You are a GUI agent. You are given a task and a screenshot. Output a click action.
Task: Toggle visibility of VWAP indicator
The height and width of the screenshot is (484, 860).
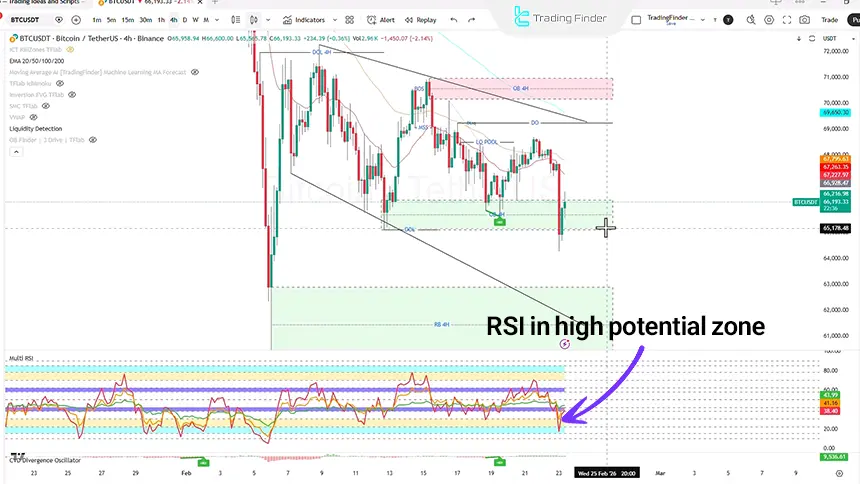pos(33,117)
